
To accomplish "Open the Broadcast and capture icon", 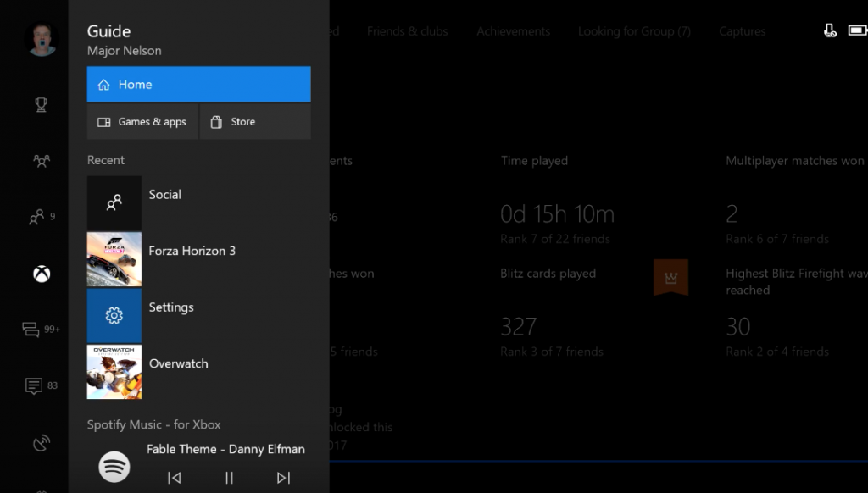I will pos(42,443).
